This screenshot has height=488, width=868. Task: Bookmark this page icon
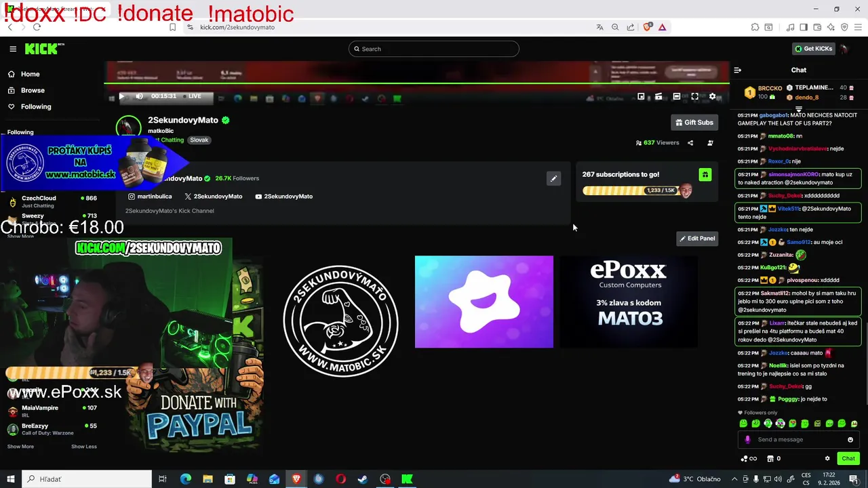(173, 27)
